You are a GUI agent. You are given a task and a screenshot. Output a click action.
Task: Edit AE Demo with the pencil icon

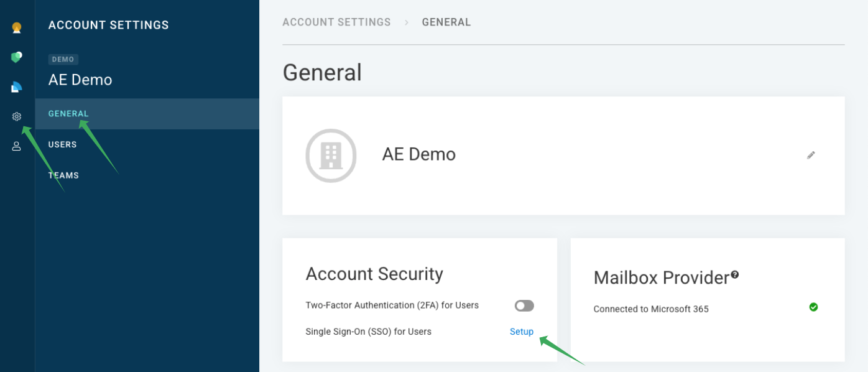(811, 155)
